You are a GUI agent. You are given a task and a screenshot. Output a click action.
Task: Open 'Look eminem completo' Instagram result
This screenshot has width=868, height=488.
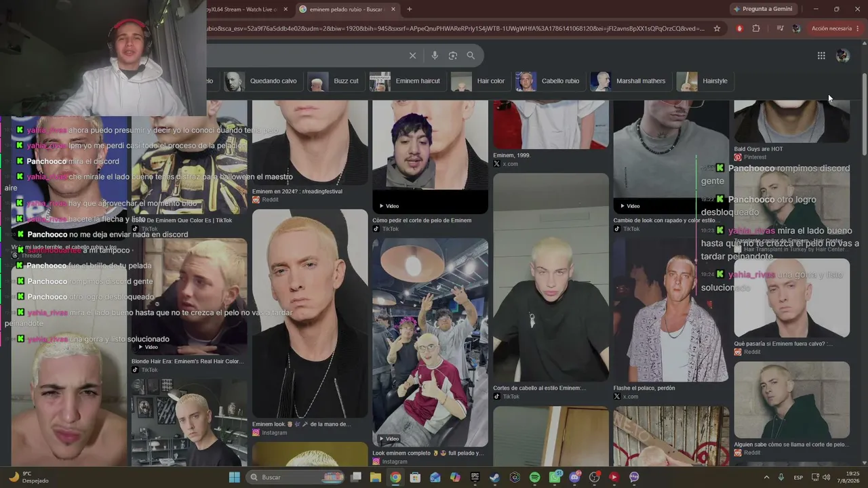pyautogui.click(x=428, y=453)
